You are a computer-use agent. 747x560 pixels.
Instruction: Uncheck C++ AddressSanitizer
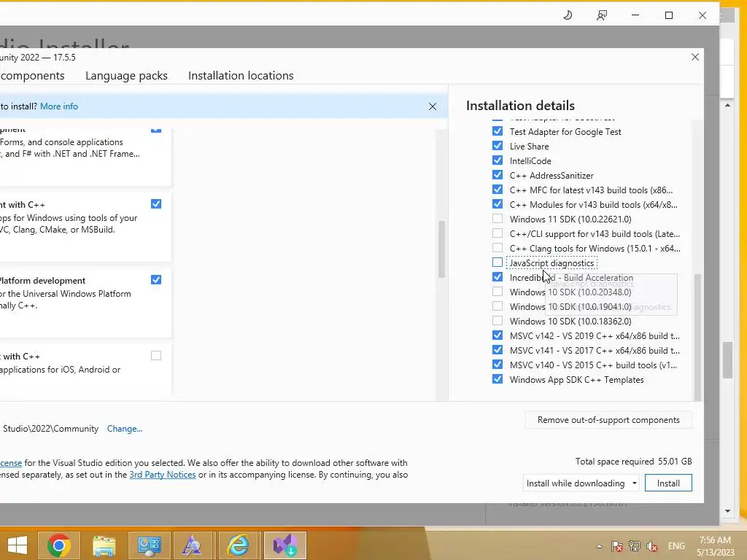(498, 175)
